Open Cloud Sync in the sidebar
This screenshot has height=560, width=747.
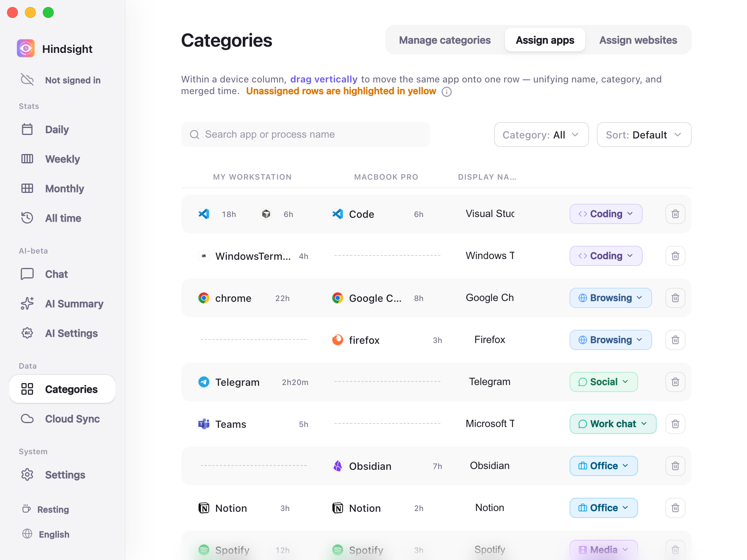[x=62, y=419]
